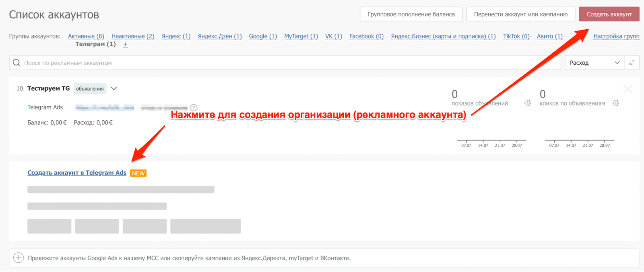The width and height of the screenshot is (644, 272).
Task: Click the кликов по объявлениям mini chart
Action: 580,143
